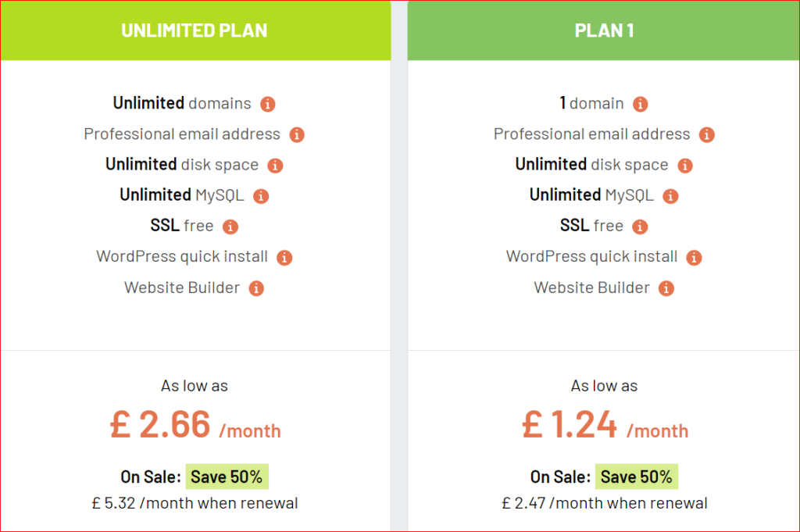800x532 pixels.
Task: Show MySQL info in Unlimited Plan
Action: 261,196
